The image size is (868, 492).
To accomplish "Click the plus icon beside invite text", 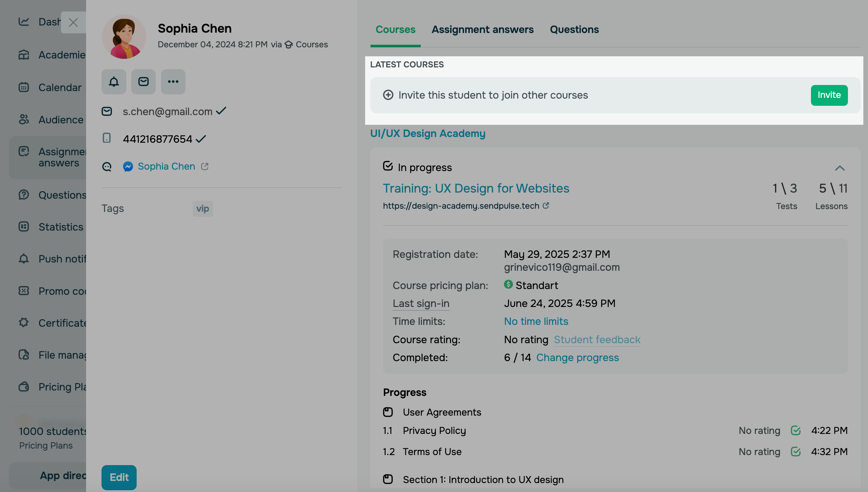I will 388,95.
